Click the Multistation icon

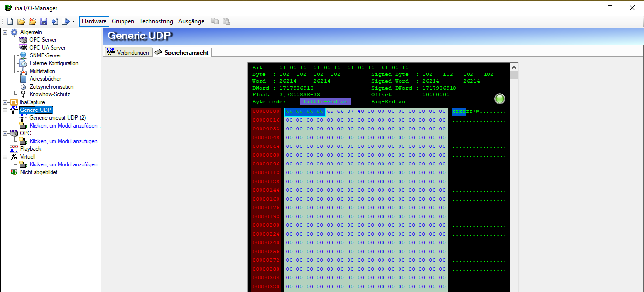coord(23,71)
